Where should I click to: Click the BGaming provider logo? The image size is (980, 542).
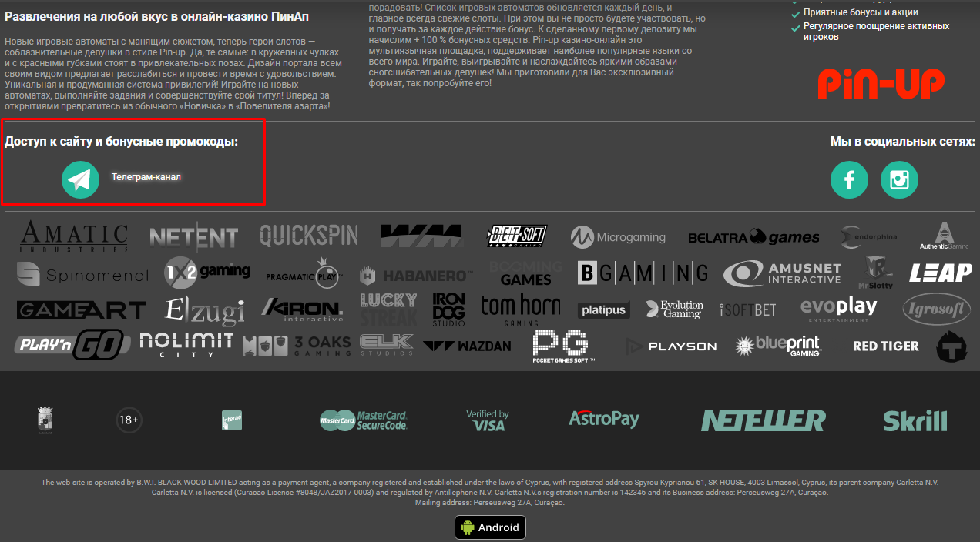coord(643,273)
